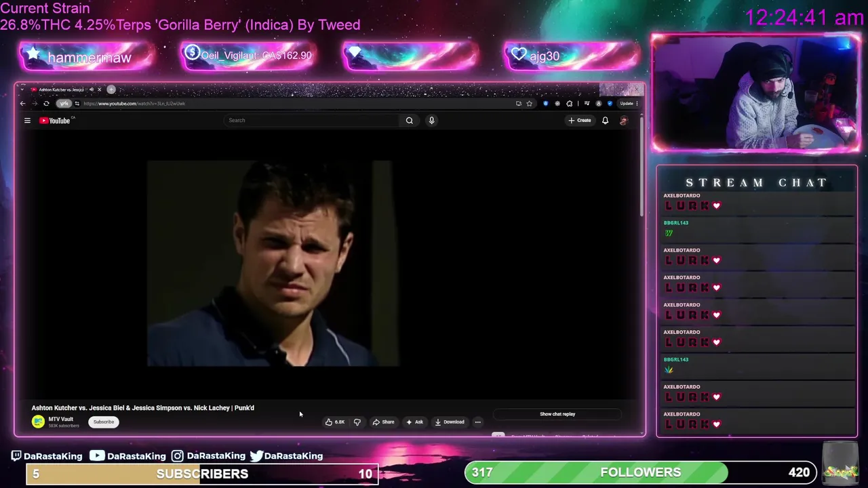Click the FOLLOWERS goal progress bar

(x=640, y=472)
